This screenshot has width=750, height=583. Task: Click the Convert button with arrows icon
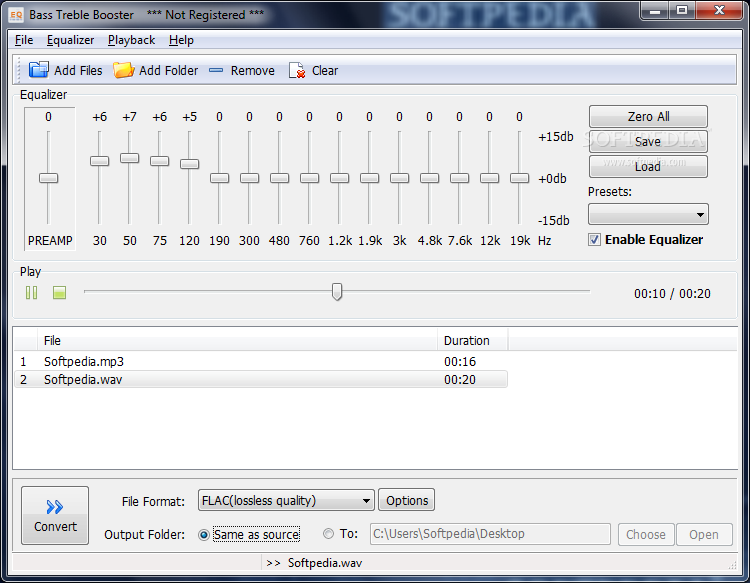click(55, 514)
